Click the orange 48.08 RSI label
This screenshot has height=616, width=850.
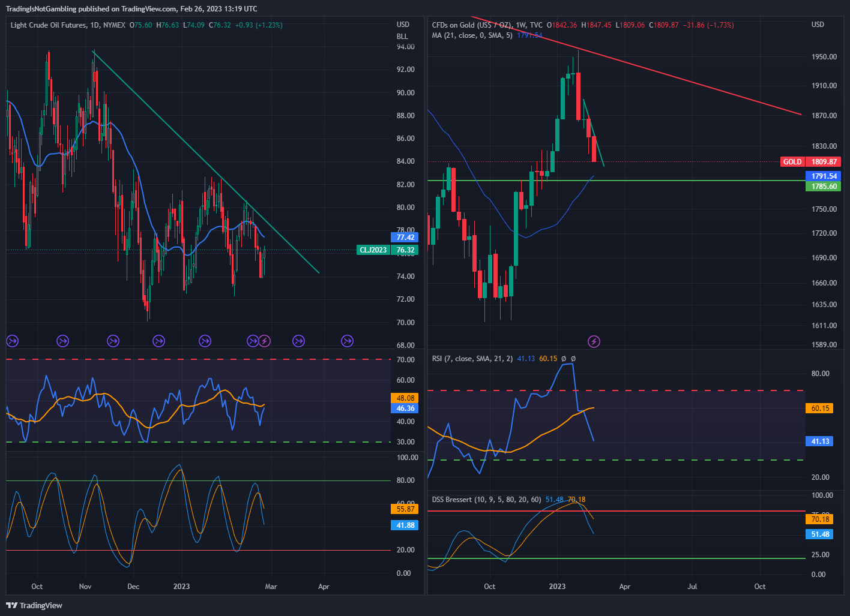tap(406, 398)
